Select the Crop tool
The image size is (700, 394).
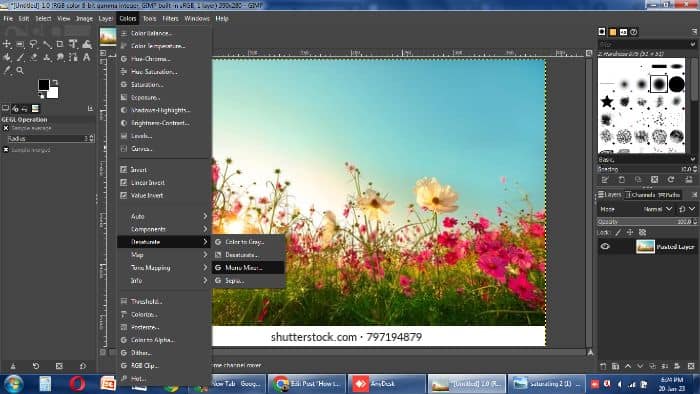pos(60,44)
